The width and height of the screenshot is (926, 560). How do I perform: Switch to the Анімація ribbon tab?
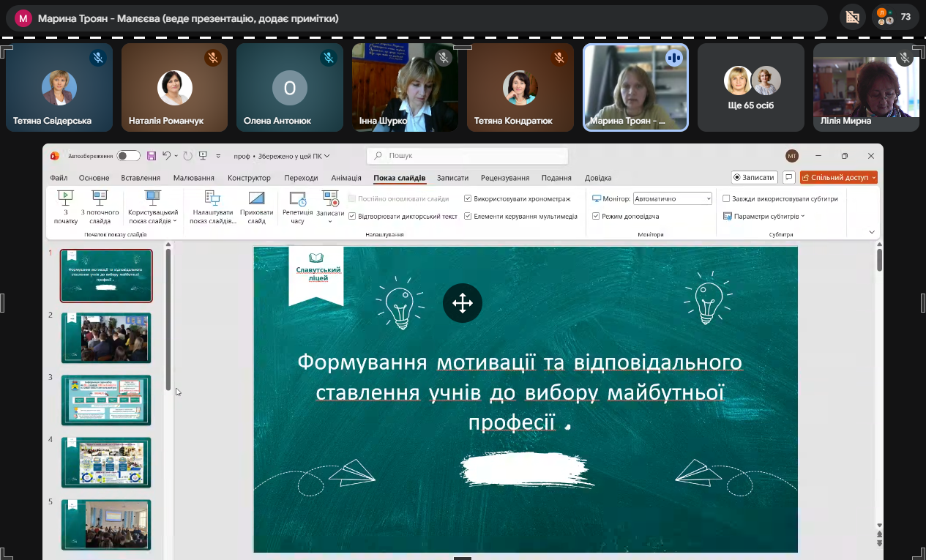(346, 178)
